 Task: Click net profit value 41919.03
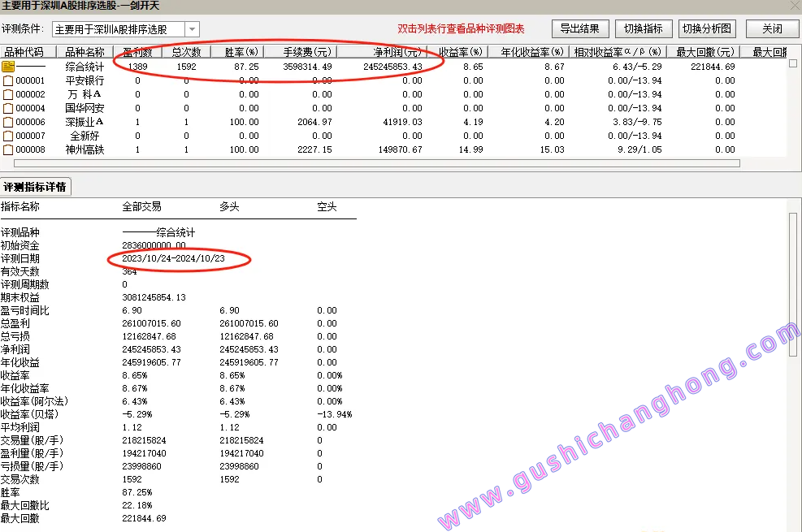tap(402, 122)
